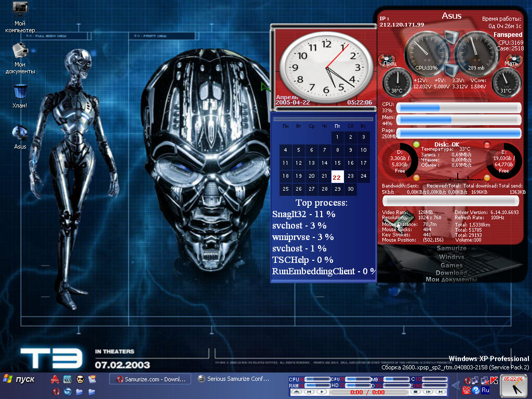Viewport: 532px width, 399px height.
Task: Open the пуск Start menu
Action: pyautogui.click(x=19, y=379)
